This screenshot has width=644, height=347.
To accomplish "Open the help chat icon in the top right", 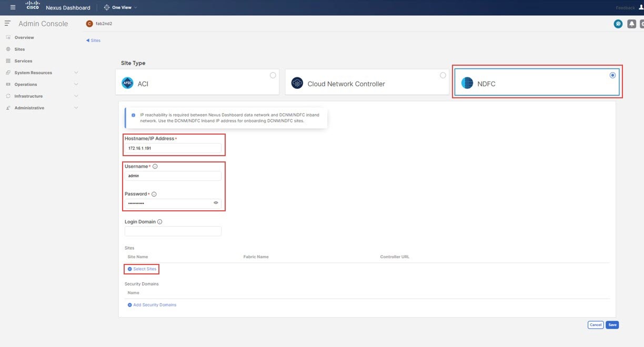I will click(x=618, y=24).
